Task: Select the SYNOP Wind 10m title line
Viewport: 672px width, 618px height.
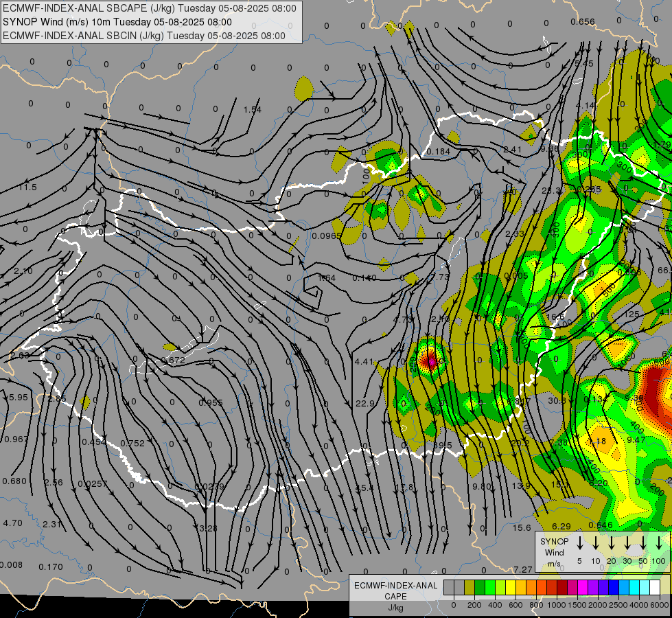Action: coord(117,22)
